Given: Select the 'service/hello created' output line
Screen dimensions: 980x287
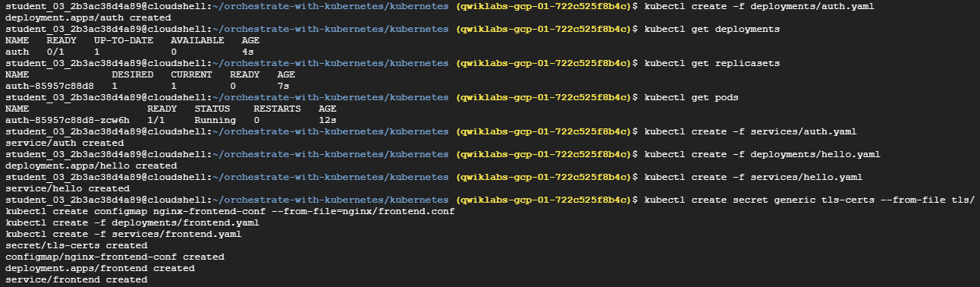Looking at the screenshot, I should 68,188.
